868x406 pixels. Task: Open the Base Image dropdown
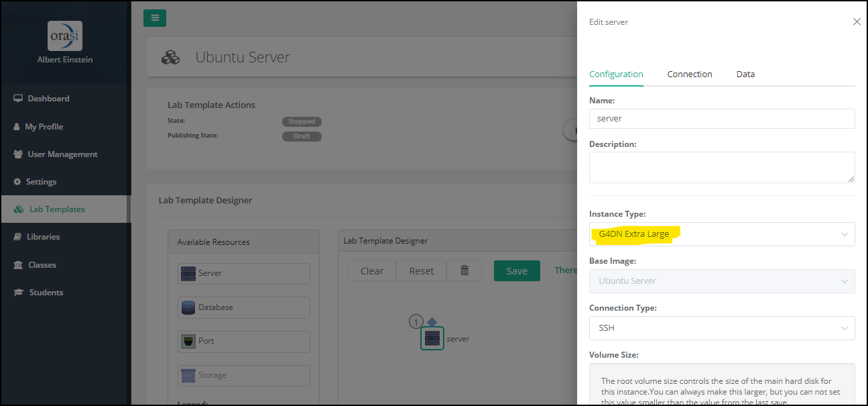coord(722,281)
